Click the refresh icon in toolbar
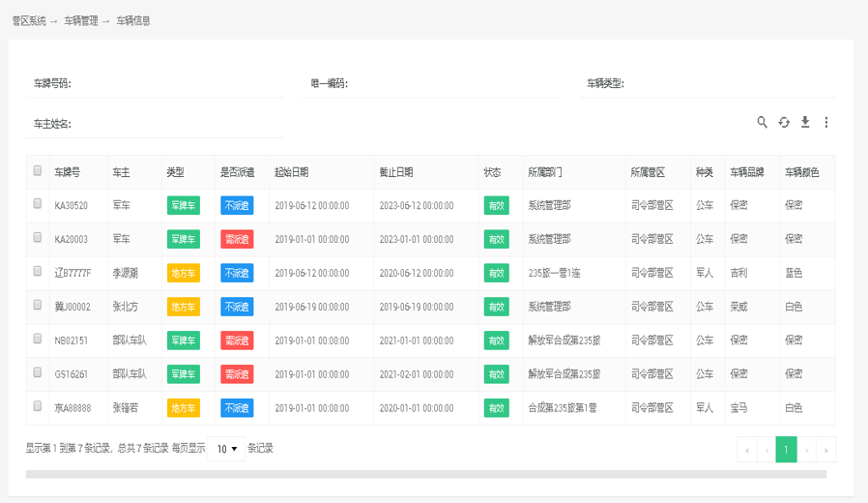 [784, 122]
